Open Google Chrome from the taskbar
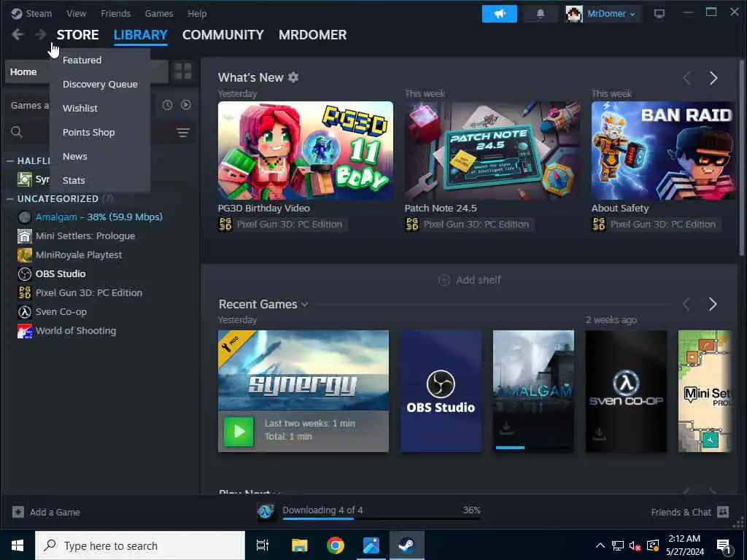 pos(336,545)
